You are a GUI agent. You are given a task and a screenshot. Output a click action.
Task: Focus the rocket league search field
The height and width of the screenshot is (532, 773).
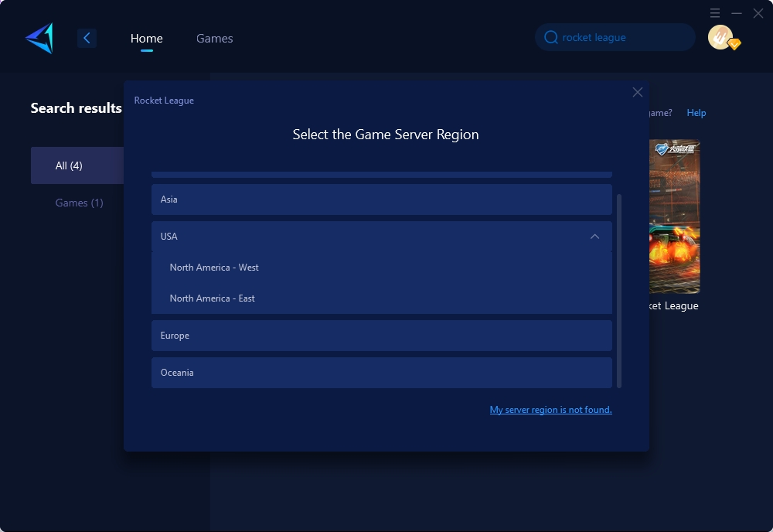pos(615,37)
